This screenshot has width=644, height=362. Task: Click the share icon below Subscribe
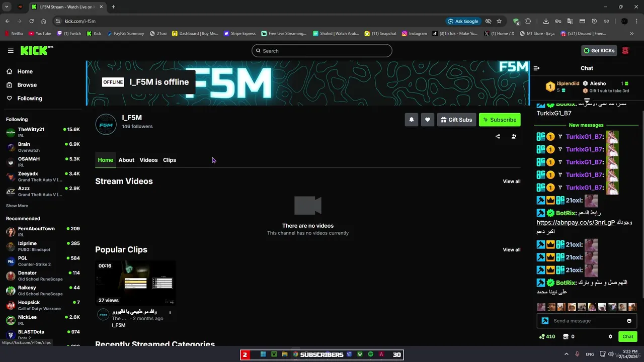[498, 136]
